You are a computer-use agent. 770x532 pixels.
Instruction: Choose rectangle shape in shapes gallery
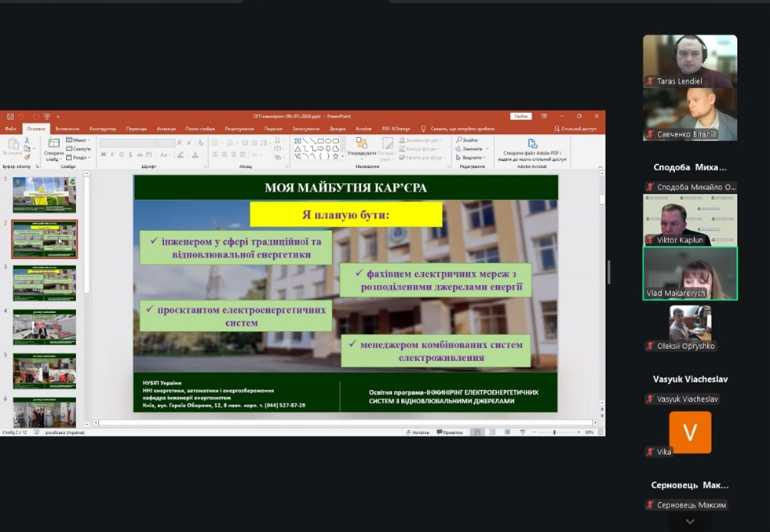tap(320, 141)
